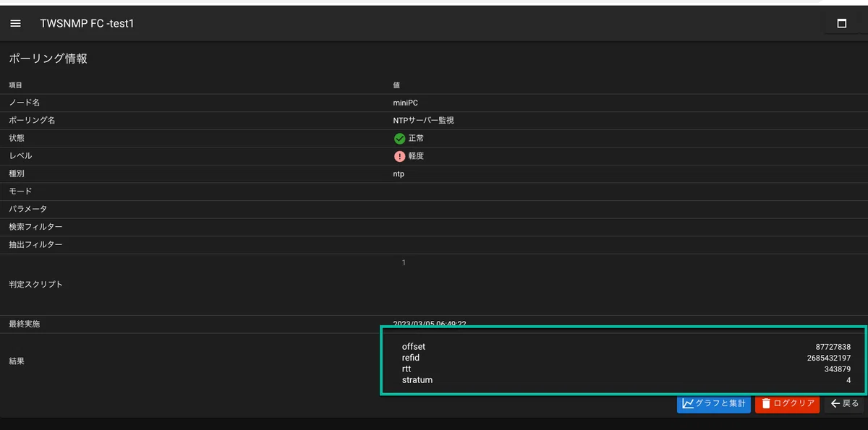
Task: Click the red ログクリア button
Action: pyautogui.click(x=787, y=403)
